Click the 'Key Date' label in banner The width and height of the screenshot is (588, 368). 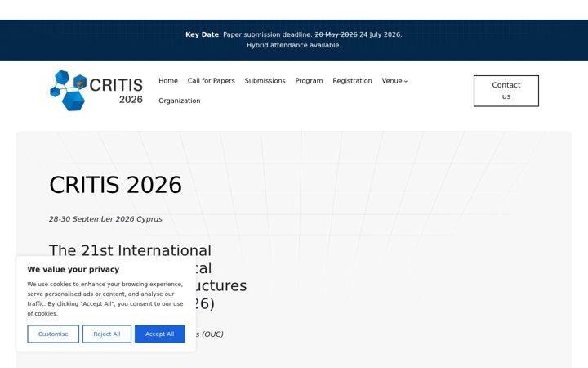pyautogui.click(x=203, y=34)
